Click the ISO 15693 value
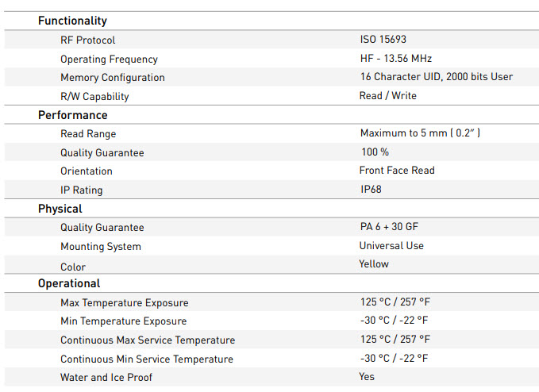The height and width of the screenshot is (392, 539). point(383,39)
